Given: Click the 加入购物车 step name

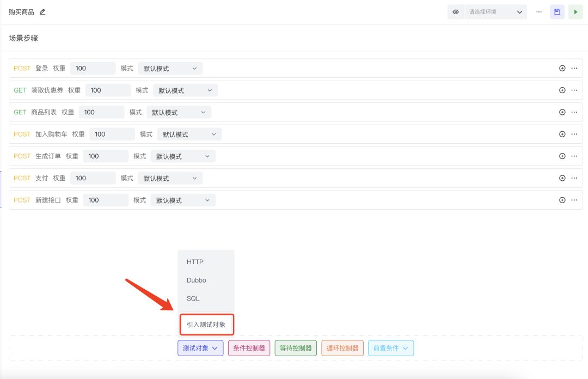Looking at the screenshot, I should pos(51,134).
